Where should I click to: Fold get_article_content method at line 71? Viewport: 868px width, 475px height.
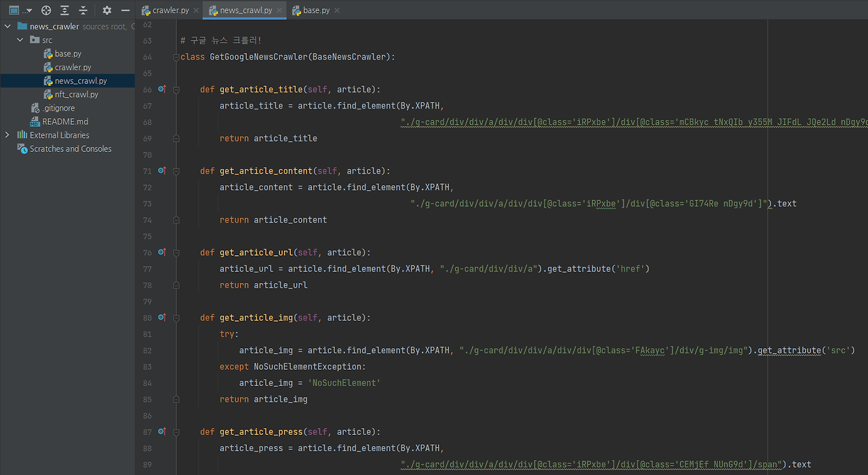(176, 171)
